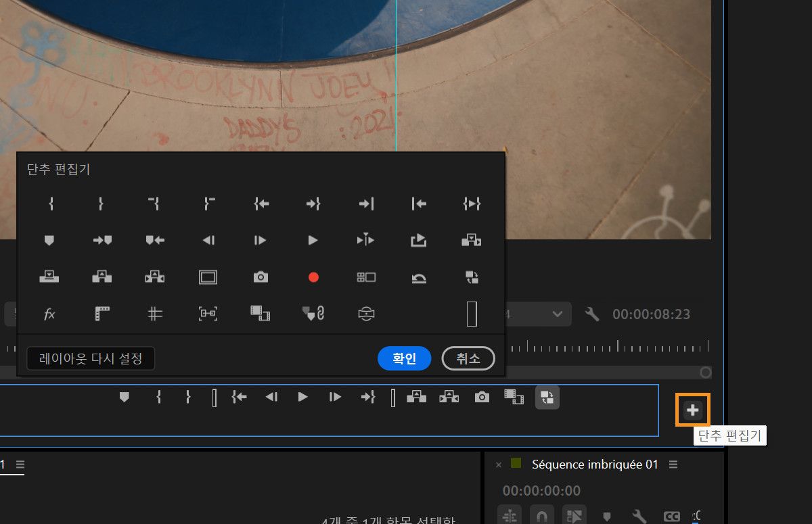Click the red Multi-Camera Record button
The height and width of the screenshot is (524, 812).
point(313,277)
